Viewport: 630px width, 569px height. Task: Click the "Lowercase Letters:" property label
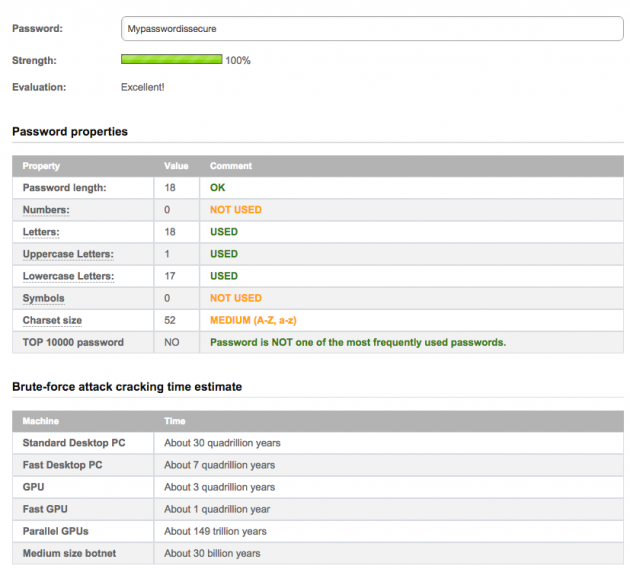pyautogui.click(x=68, y=276)
